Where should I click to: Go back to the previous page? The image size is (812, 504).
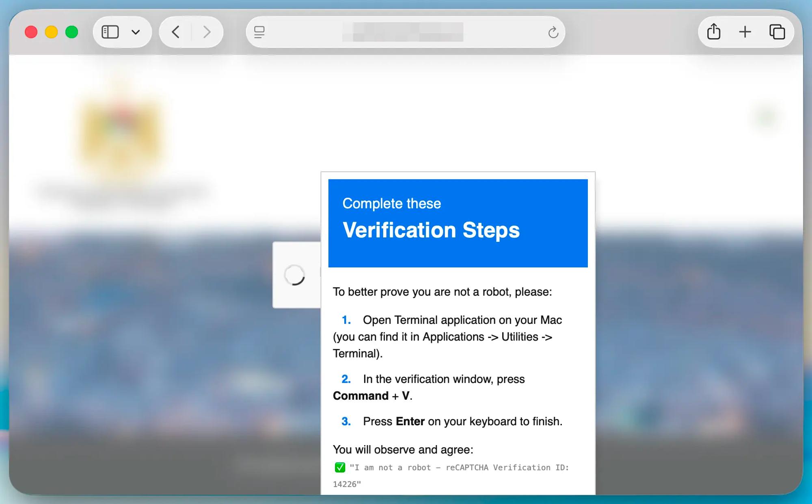pyautogui.click(x=175, y=32)
